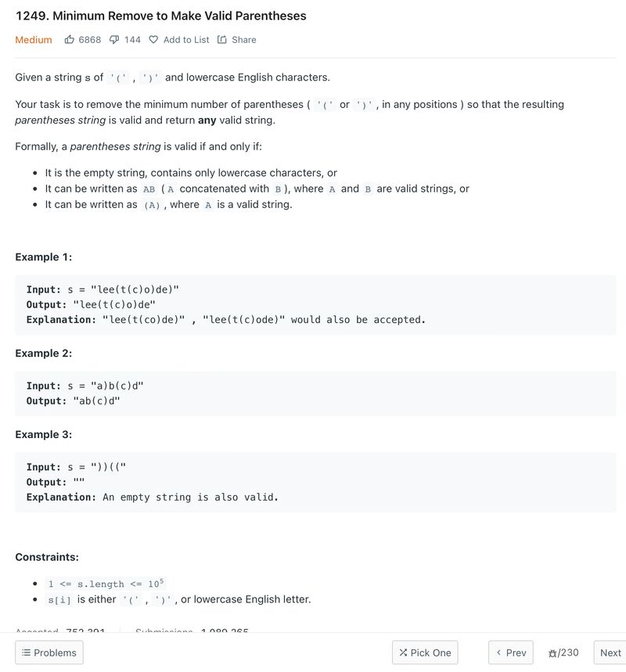Image resolution: width=626 pixels, height=672 pixels.
Task: Click inside the Example 1 code block
Action: pos(315,305)
